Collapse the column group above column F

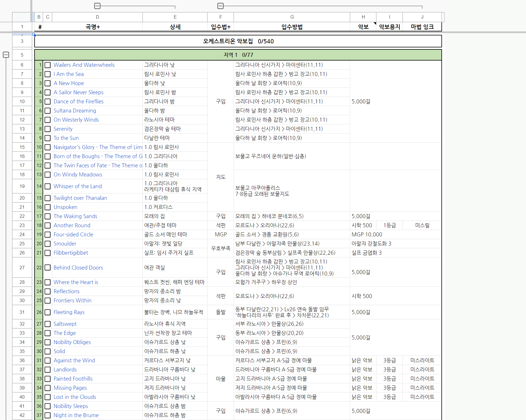click(x=220, y=6)
